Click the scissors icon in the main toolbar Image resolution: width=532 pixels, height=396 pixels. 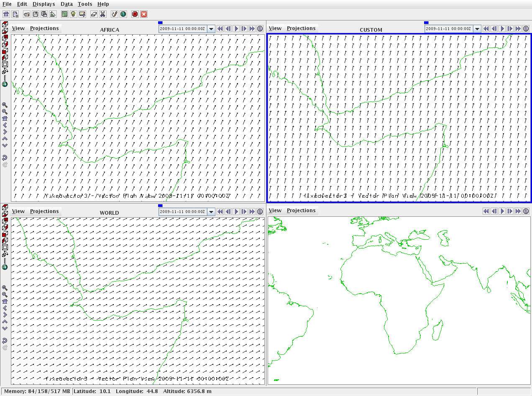102,14
